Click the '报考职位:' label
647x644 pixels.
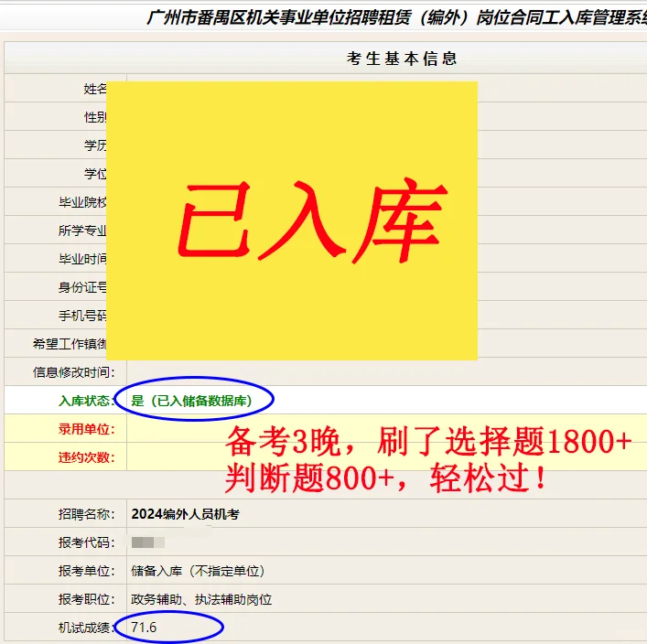click(x=87, y=599)
